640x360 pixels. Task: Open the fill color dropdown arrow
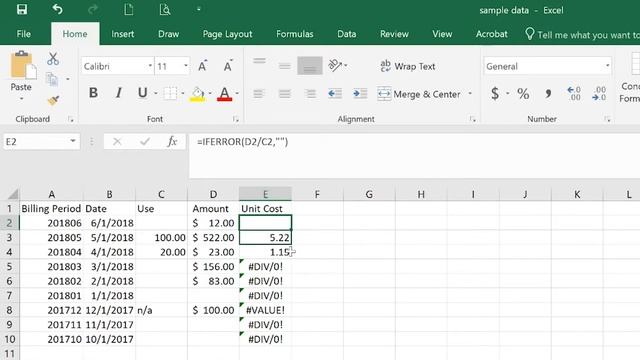(210, 93)
